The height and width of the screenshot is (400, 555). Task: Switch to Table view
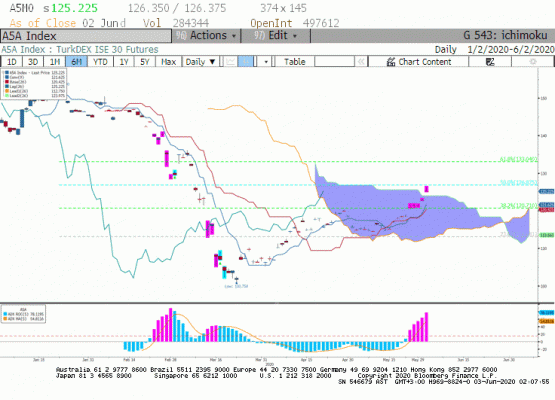coord(294,62)
